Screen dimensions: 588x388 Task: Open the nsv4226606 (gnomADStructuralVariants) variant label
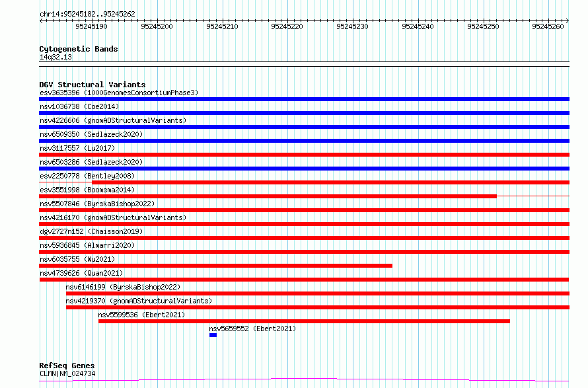pos(113,120)
